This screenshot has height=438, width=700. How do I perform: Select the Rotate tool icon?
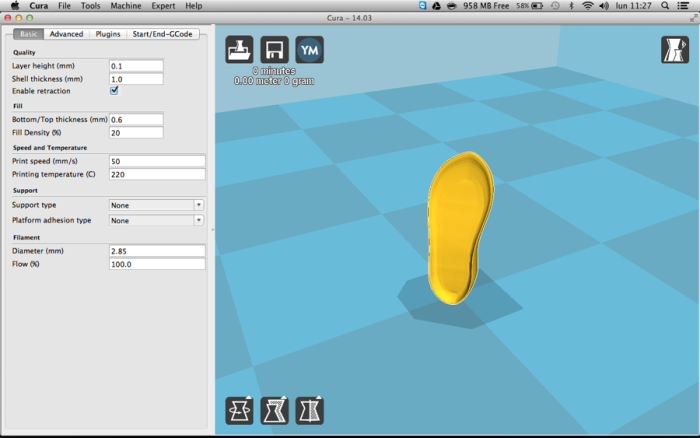pyautogui.click(x=240, y=411)
